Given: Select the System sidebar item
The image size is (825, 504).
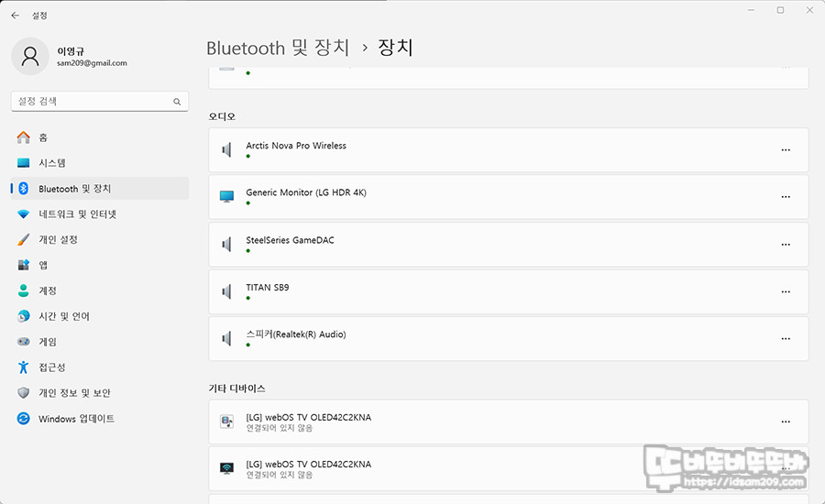Looking at the screenshot, I should click(99, 163).
